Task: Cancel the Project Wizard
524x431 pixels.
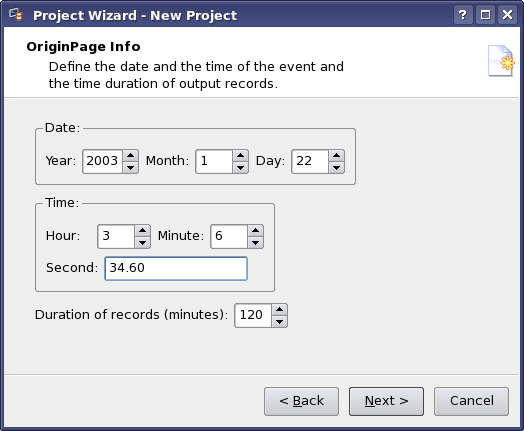Action: (x=472, y=401)
